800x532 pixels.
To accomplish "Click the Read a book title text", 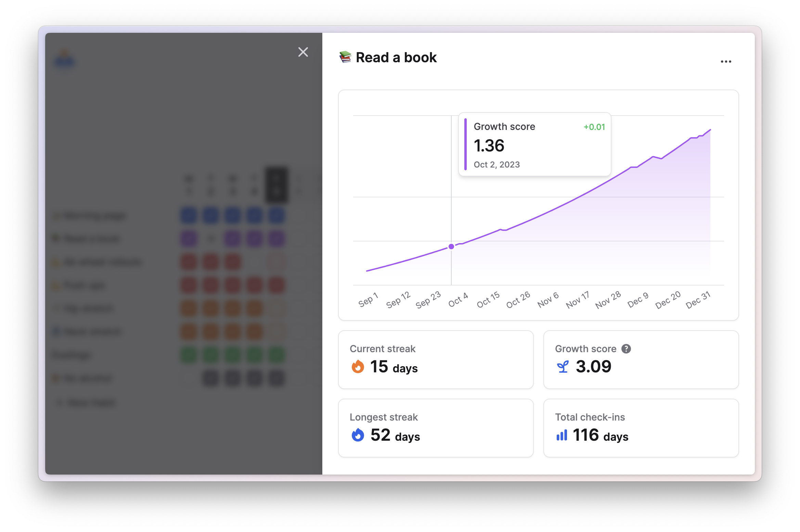I will pos(396,57).
